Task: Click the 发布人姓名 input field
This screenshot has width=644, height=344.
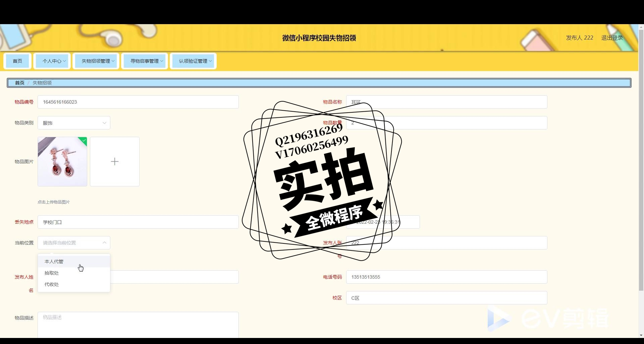Action: click(174, 277)
